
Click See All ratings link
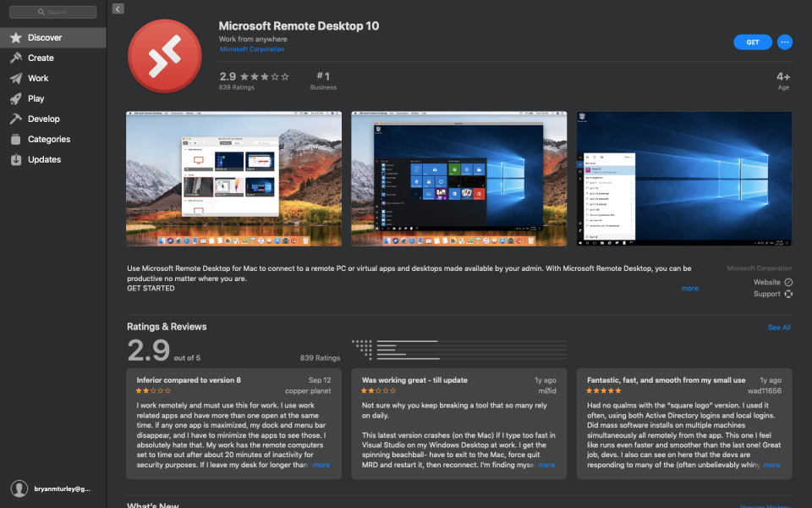click(779, 328)
